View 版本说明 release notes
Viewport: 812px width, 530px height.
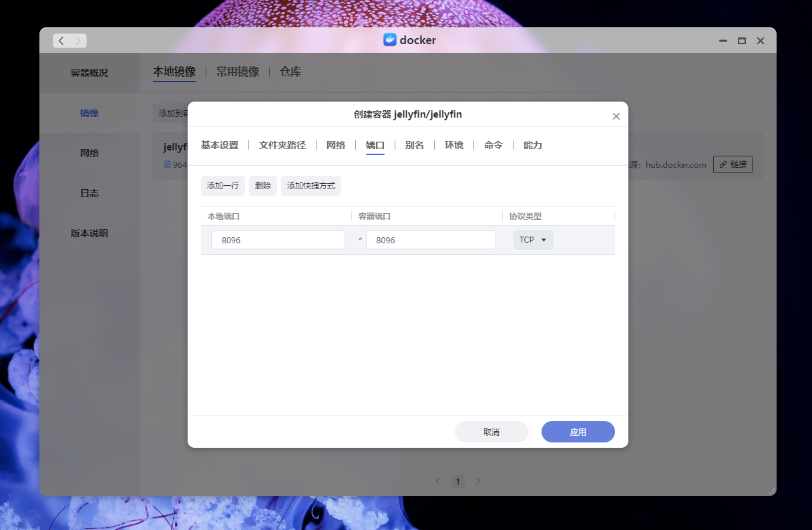click(89, 233)
